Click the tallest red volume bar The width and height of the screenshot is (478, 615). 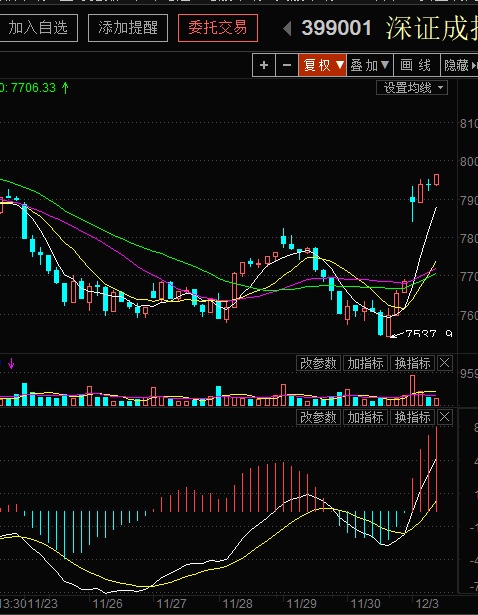point(413,390)
